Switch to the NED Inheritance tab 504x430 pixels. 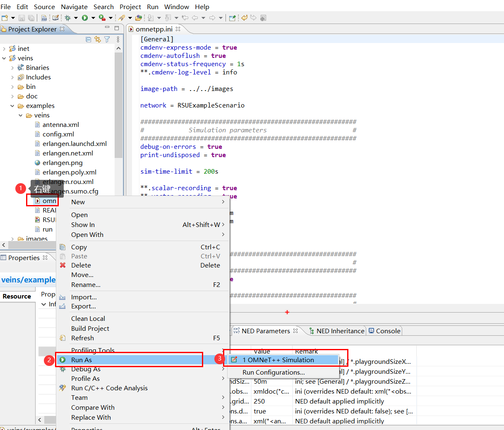(x=340, y=331)
